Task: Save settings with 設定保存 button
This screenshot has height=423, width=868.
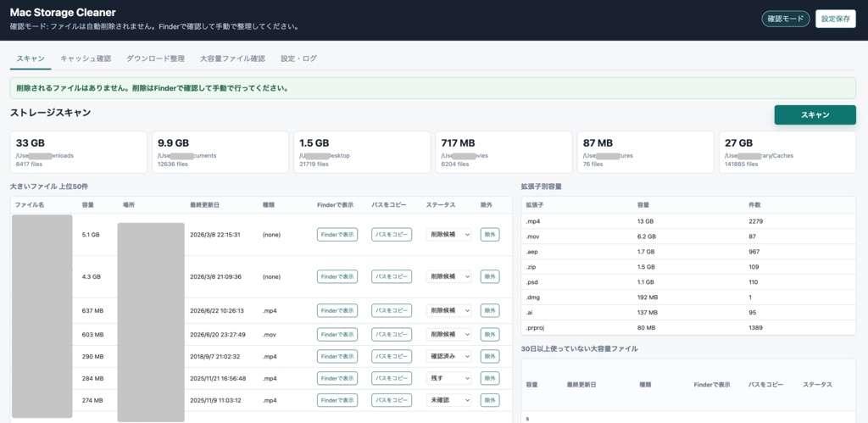Action: pyautogui.click(x=835, y=19)
